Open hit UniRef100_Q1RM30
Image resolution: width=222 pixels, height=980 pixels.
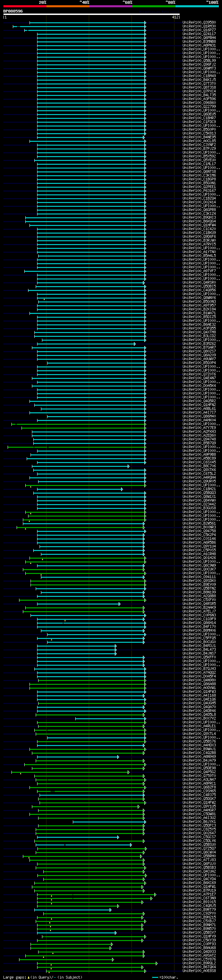(x=199, y=26)
